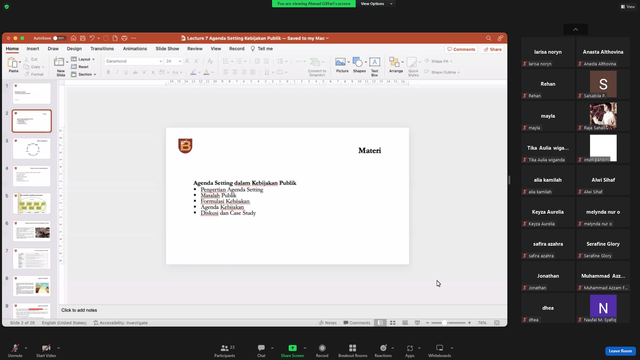640x360 pixels.
Task: Open the Animations ribbon tab
Action: [x=135, y=49]
